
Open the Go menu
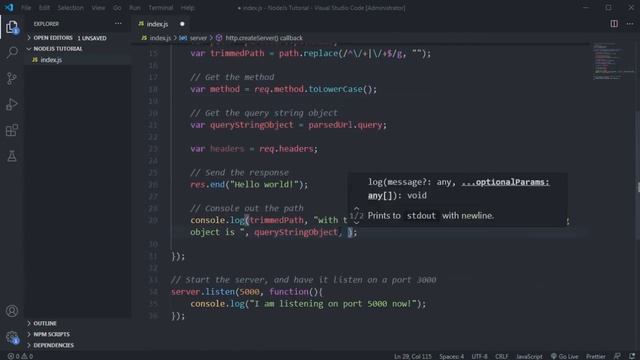click(117, 8)
